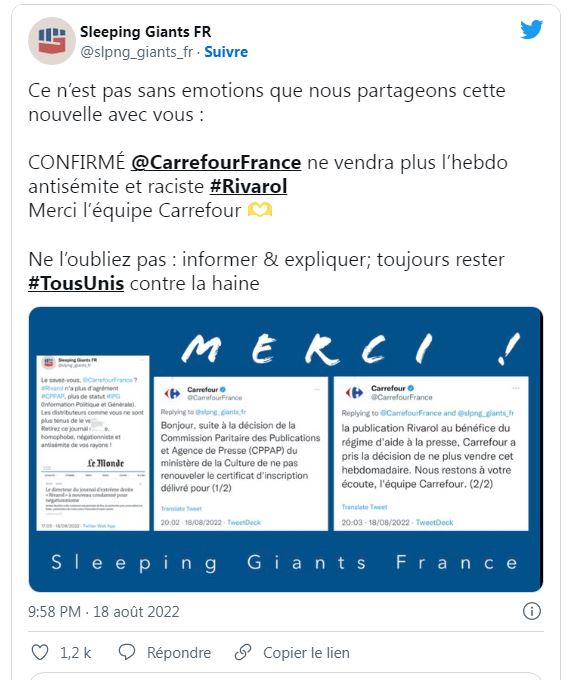The height and width of the screenshot is (680, 577).
Task: Click the chain link copy icon
Action: pos(243,652)
